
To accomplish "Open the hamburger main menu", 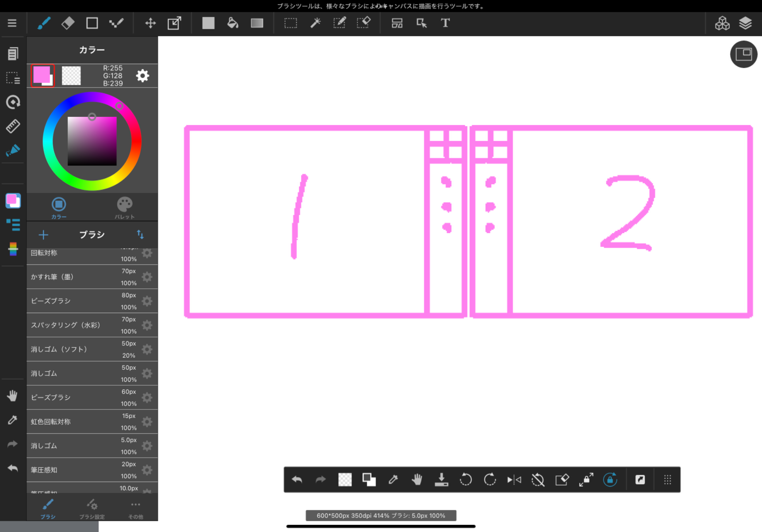I will click(x=12, y=23).
